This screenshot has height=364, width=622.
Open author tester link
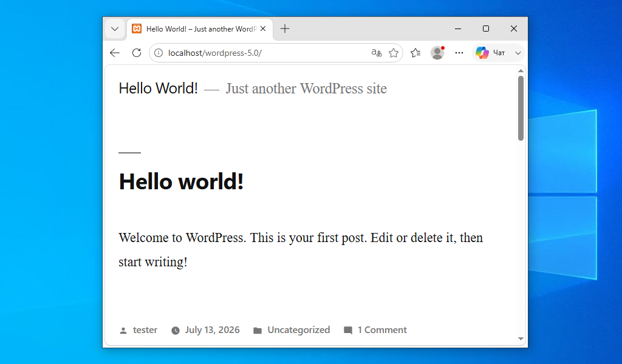[145, 330]
